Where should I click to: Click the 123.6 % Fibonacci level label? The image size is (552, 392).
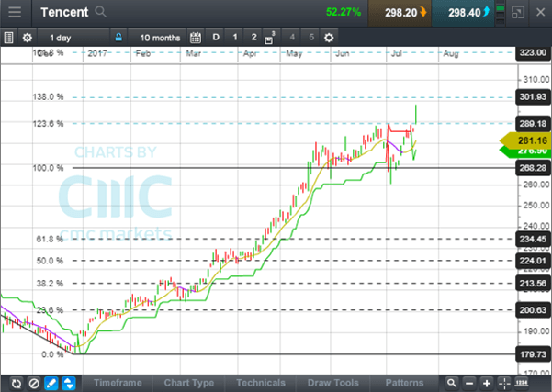49,124
